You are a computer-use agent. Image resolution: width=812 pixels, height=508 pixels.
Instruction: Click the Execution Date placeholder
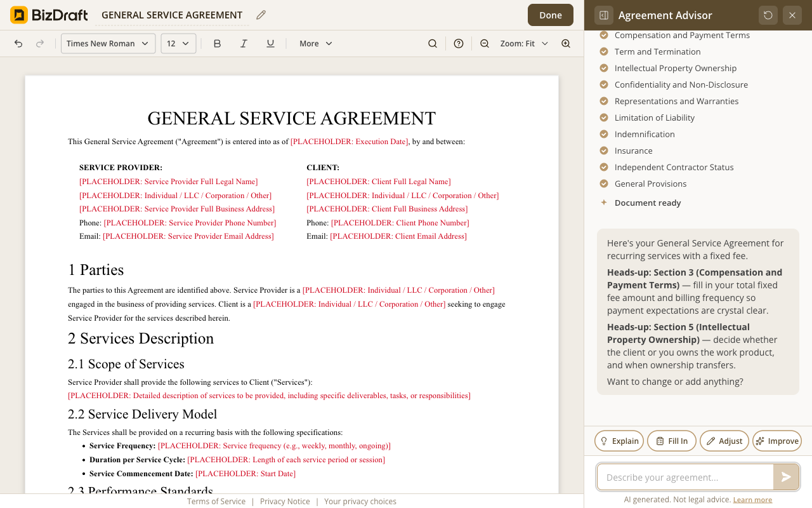point(350,142)
